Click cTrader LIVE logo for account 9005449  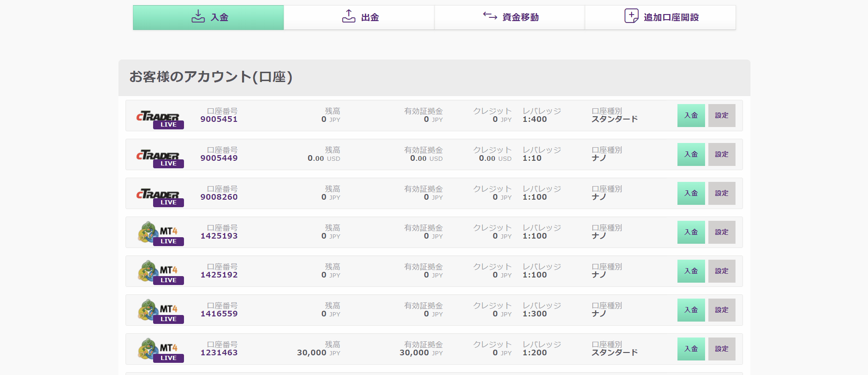(x=159, y=158)
